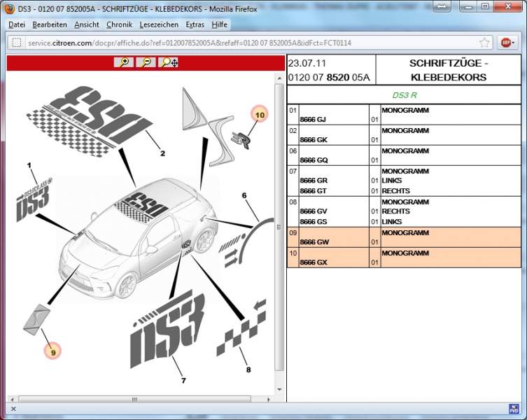This screenshot has height=420, width=527.
Task: Click highlighted row index 09
Action: click(x=293, y=232)
